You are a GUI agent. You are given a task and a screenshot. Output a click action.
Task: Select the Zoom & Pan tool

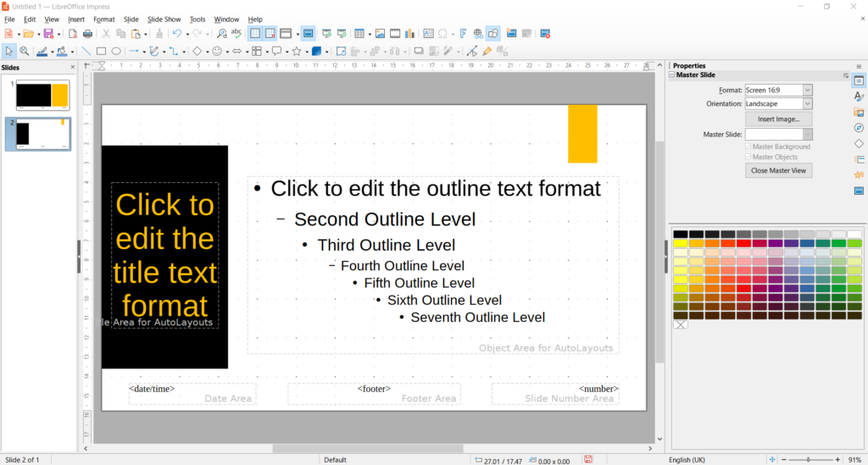click(25, 52)
